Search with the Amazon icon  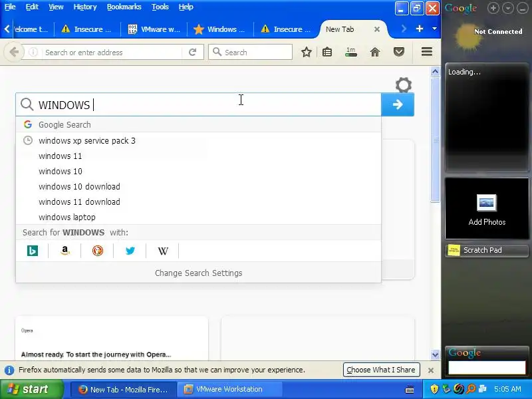[65, 251]
